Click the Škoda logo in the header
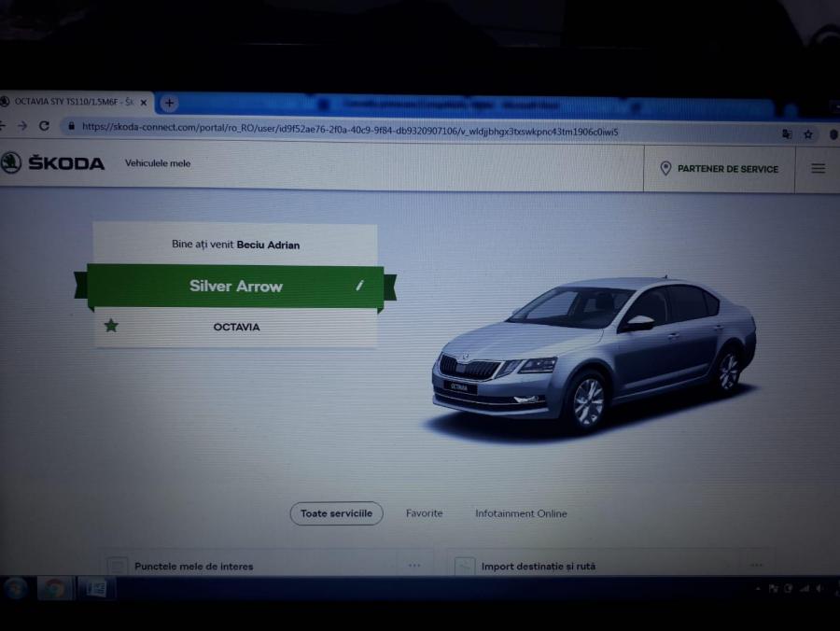 click(x=54, y=163)
